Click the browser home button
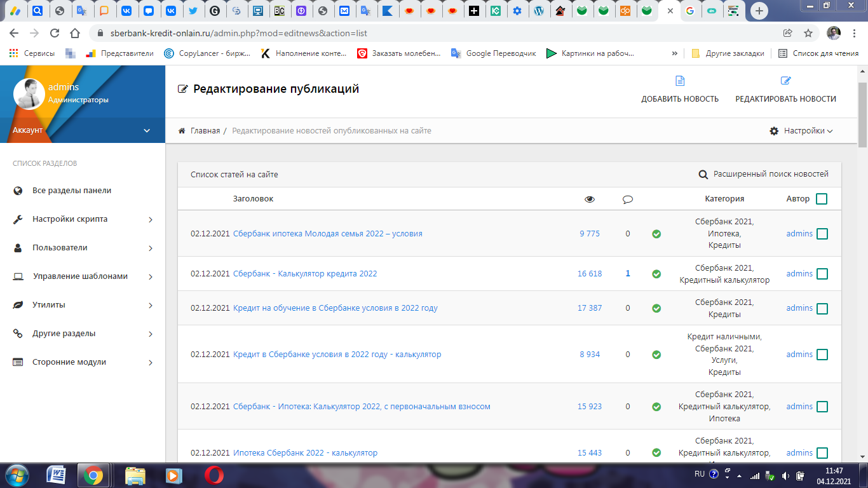This screenshot has height=488, width=868. (x=75, y=33)
